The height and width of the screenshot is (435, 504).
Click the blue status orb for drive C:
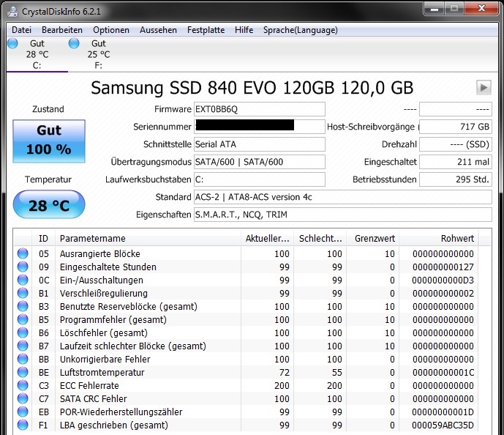pyautogui.click(x=12, y=43)
